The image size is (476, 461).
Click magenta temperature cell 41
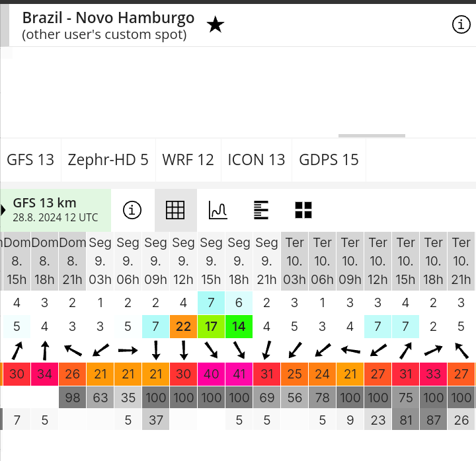239,374
